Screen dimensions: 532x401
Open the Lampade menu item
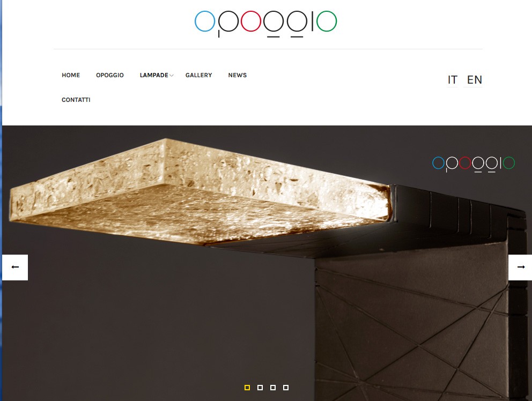click(154, 75)
